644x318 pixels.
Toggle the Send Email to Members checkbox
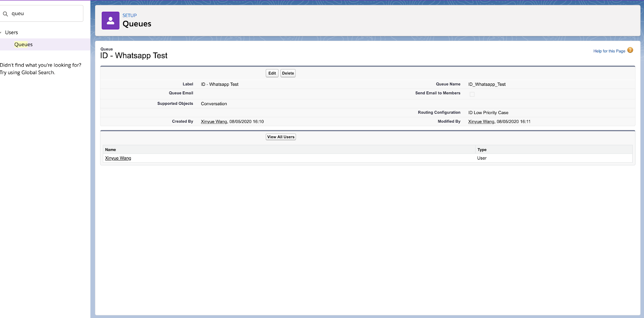pyautogui.click(x=472, y=94)
